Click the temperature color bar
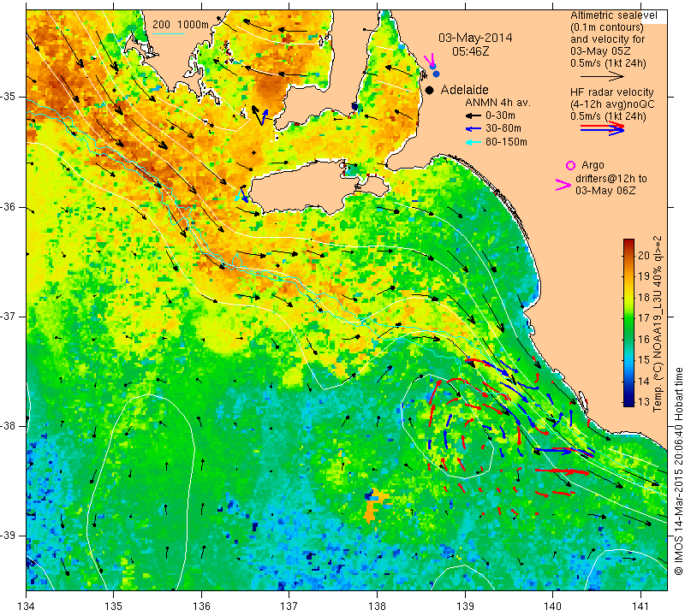685x616 pixels. click(x=628, y=323)
